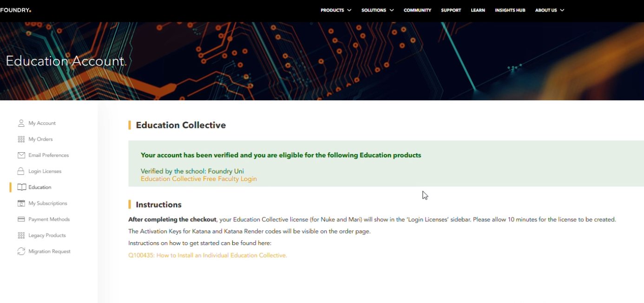
Task: Click the person icon beside My Account
Action: click(21, 123)
